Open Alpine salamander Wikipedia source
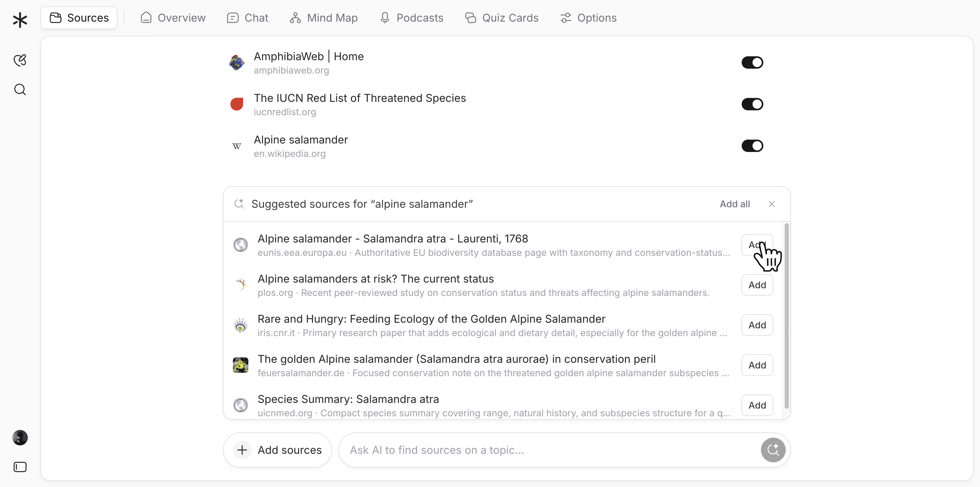Screen dimensions: 980x487 [301, 140]
